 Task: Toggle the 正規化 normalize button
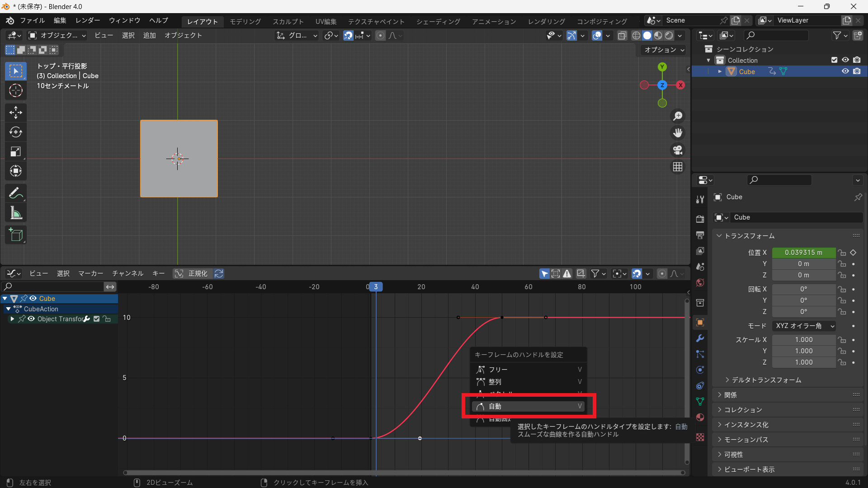[193, 274]
